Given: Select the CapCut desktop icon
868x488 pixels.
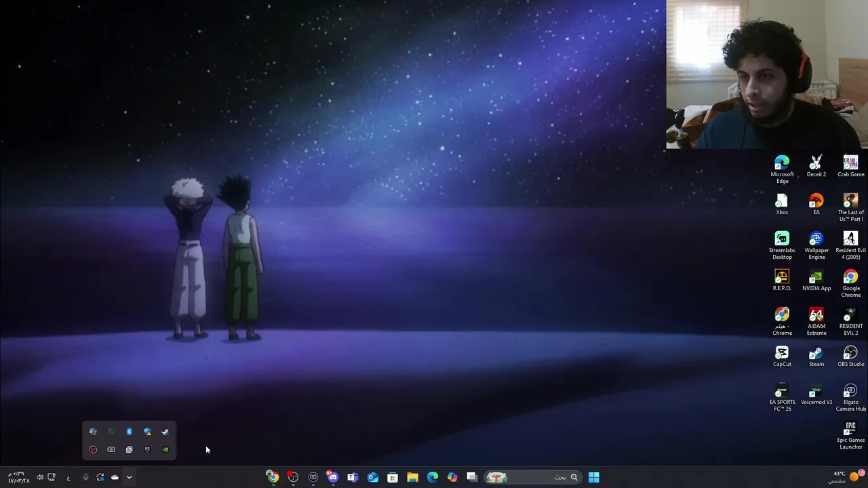Looking at the screenshot, I should click(x=782, y=356).
